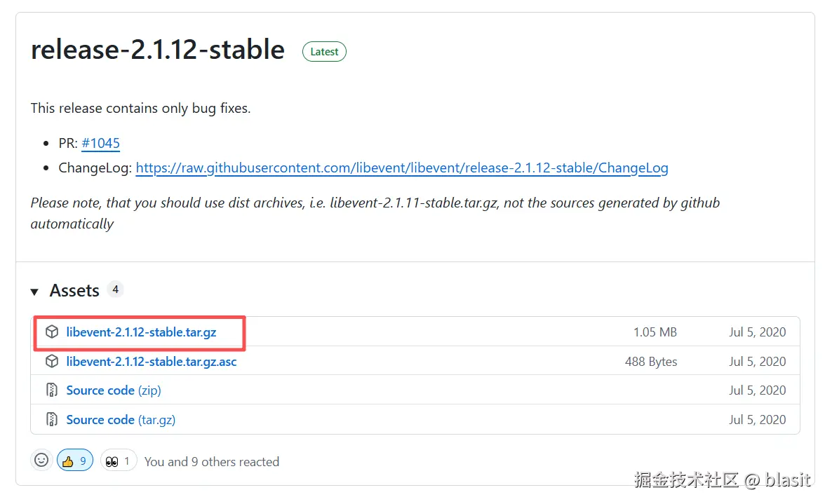Click the Assets heading
Viewport: 825px width, 504px height.
click(x=74, y=290)
